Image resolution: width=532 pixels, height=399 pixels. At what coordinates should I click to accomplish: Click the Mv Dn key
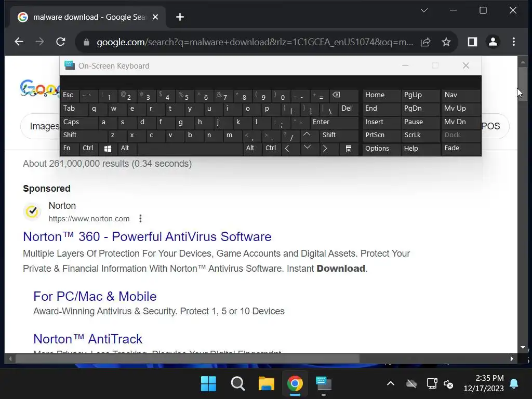coord(461,122)
